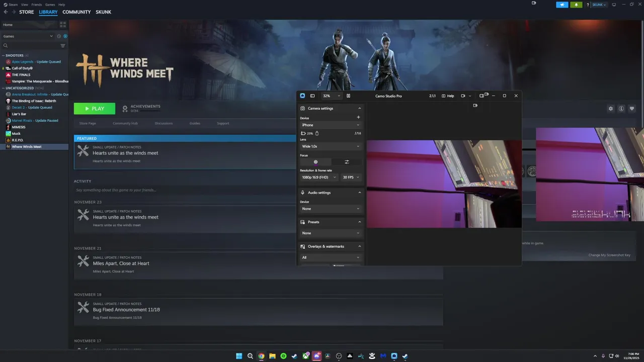
Task: Open the SKUNK profile tab in Steam
Action: pos(104,12)
